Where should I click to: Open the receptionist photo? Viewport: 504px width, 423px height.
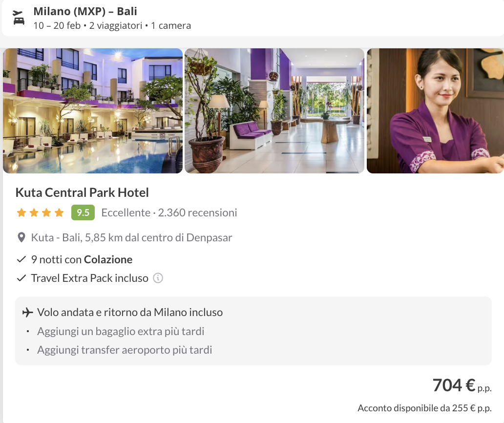coord(435,111)
